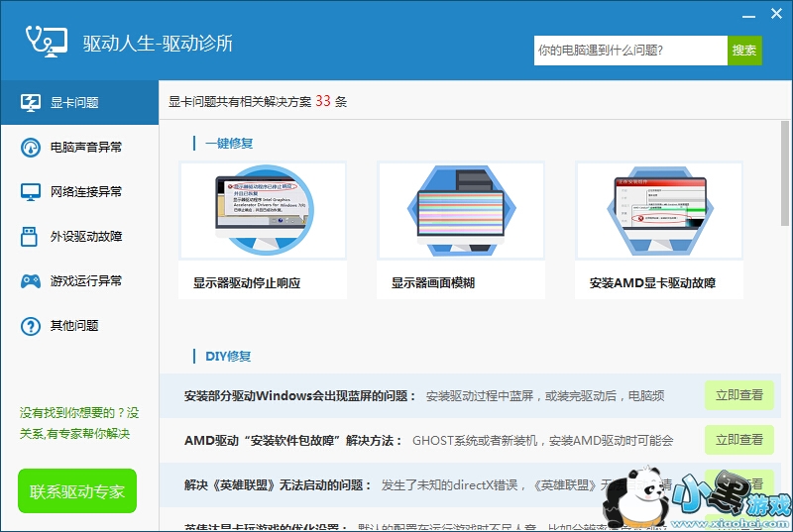The width and height of the screenshot is (793, 532).
Task: Open the 网络连接异常 network icon
Action: coord(31,192)
